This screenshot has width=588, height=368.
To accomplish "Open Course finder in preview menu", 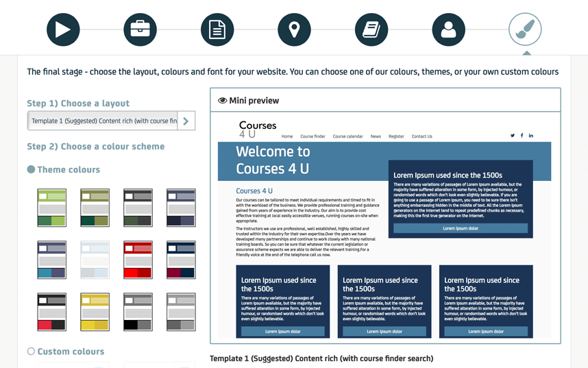I will click(313, 136).
